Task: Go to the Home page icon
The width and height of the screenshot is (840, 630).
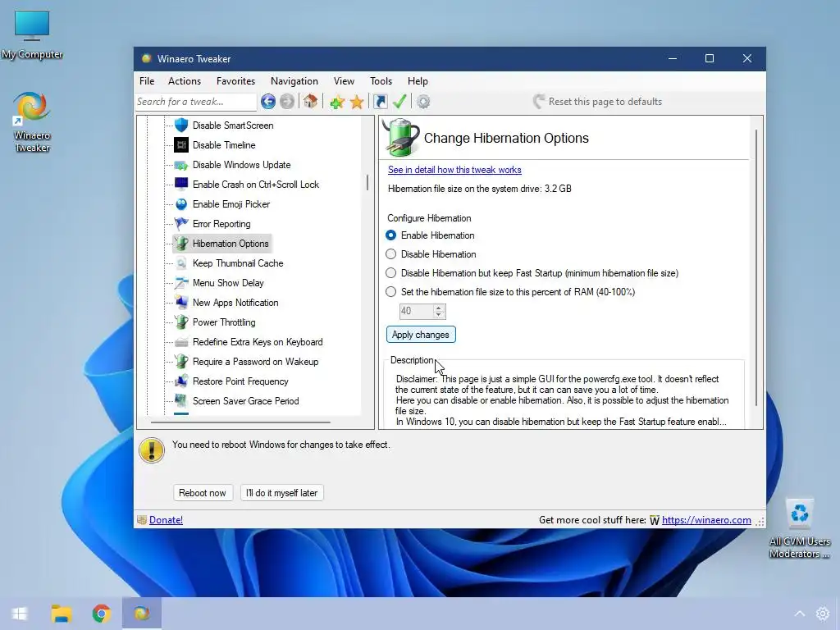Action: click(310, 101)
